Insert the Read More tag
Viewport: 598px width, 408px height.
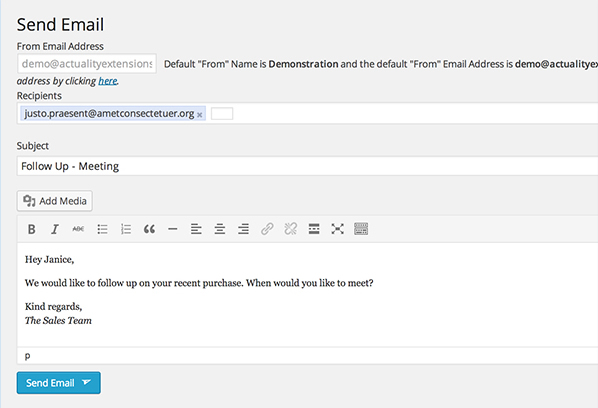coord(314,229)
